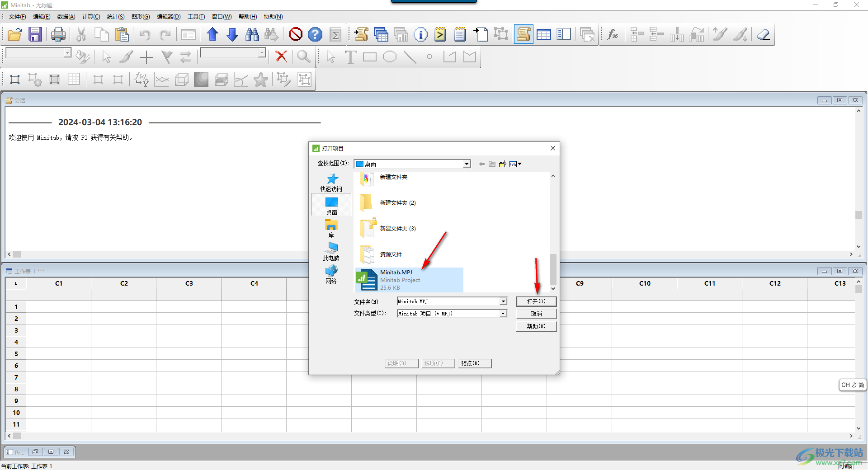Click the Worksheet grid icon

pyautogui.click(x=544, y=34)
